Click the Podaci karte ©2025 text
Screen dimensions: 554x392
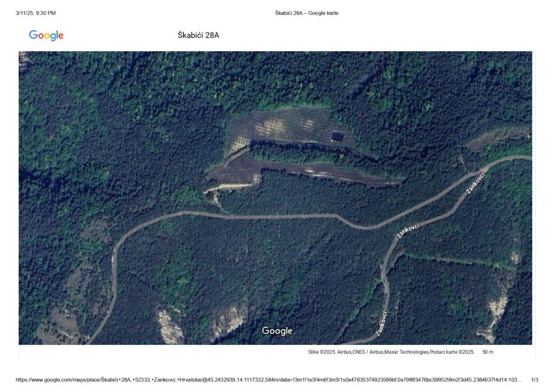452,352
